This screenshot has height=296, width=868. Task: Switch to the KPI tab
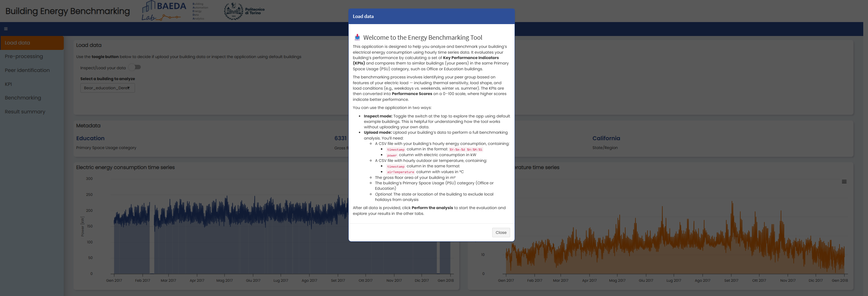coord(32,84)
